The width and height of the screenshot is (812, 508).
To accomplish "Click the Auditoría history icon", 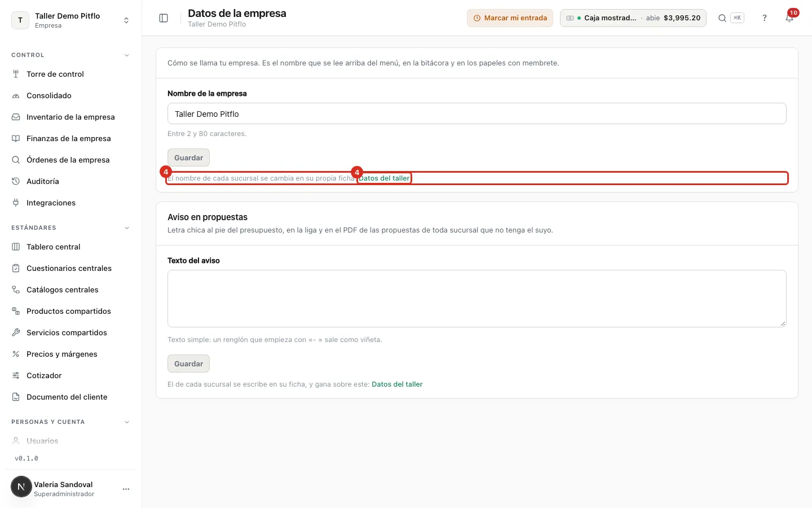I will pyautogui.click(x=16, y=181).
